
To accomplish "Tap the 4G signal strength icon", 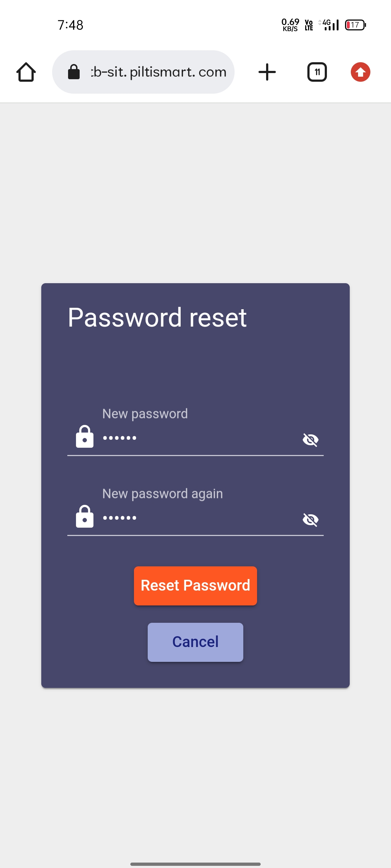I will (x=329, y=25).
